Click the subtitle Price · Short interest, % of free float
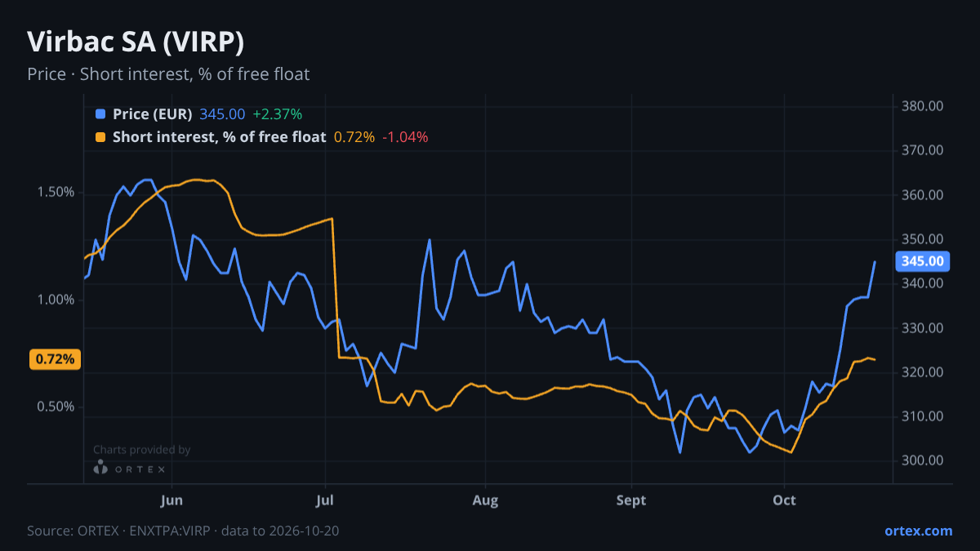 (168, 74)
